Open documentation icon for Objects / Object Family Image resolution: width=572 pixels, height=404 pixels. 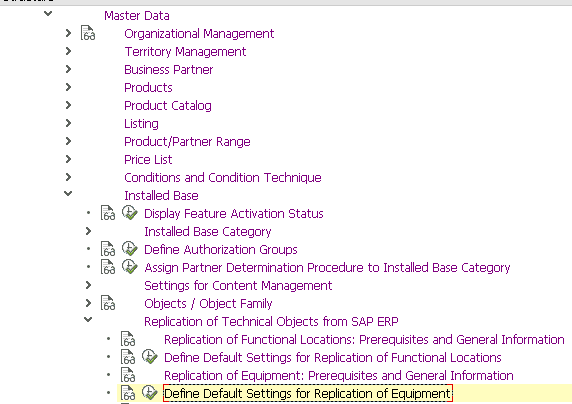[x=108, y=303]
